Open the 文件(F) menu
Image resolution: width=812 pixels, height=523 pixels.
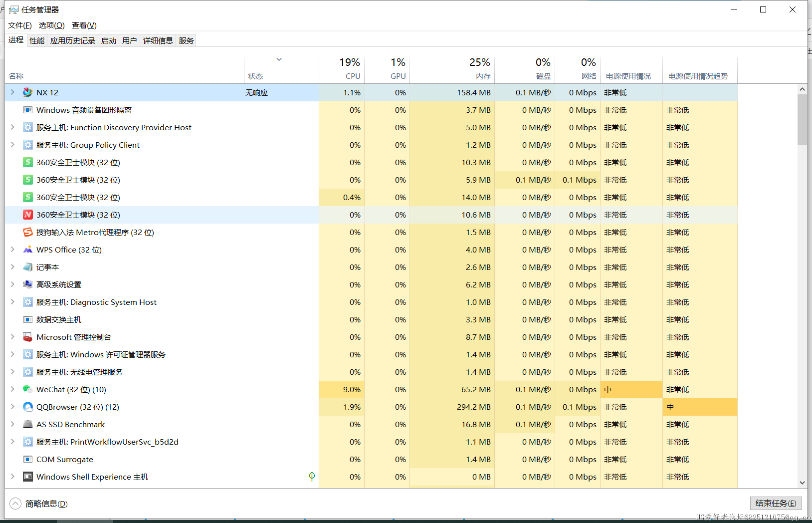pos(20,25)
